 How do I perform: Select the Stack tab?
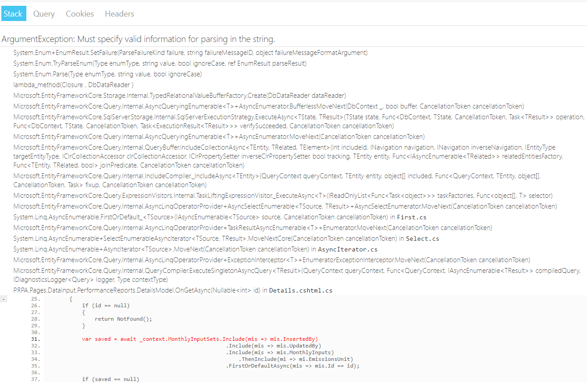(13, 13)
